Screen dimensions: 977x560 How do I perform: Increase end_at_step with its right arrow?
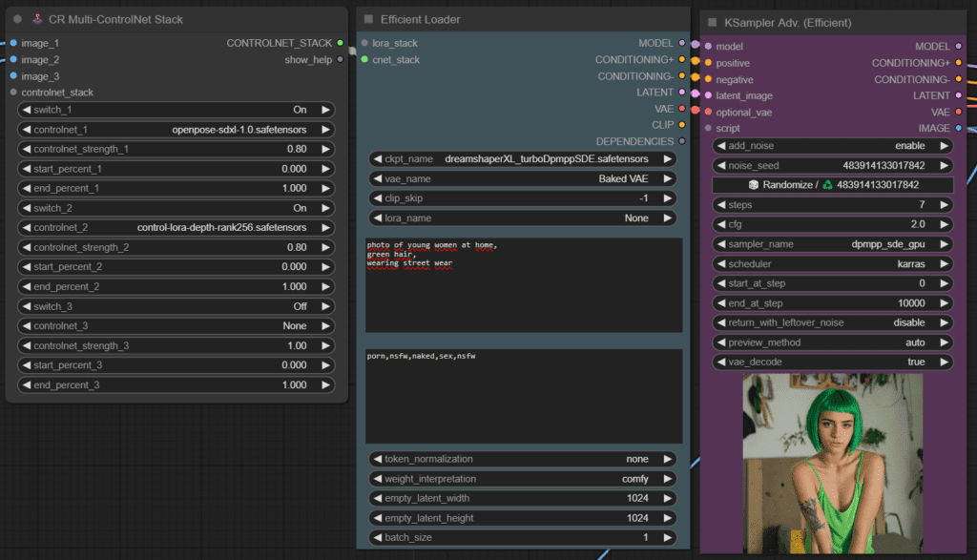point(944,303)
